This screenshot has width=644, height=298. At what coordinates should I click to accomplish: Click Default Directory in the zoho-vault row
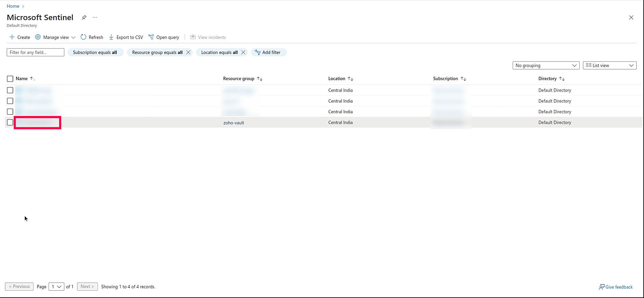click(x=554, y=122)
